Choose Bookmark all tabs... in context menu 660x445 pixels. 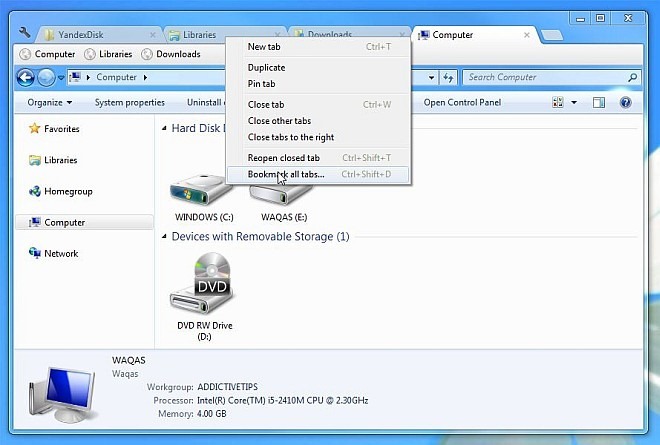click(x=319, y=174)
